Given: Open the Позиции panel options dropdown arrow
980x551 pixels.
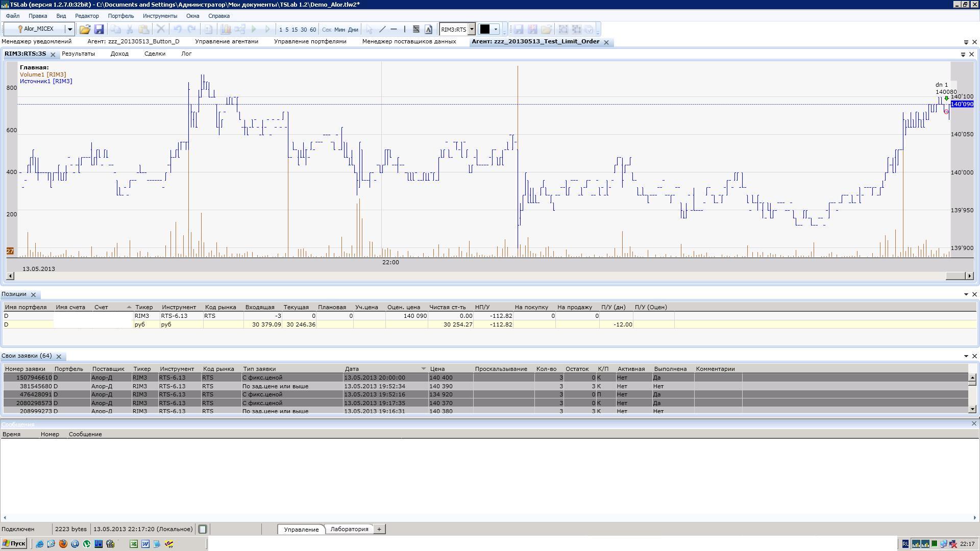Looking at the screenshot, I should (x=966, y=294).
